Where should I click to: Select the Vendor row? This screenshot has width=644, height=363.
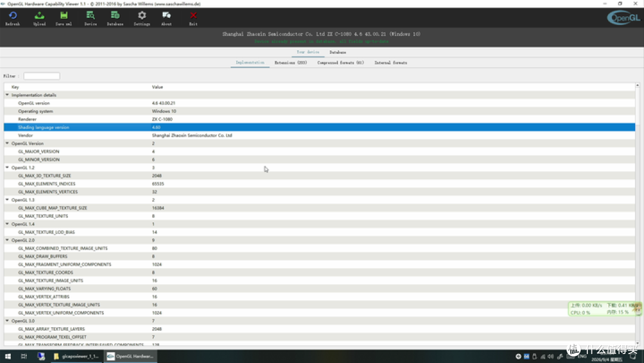coord(320,136)
